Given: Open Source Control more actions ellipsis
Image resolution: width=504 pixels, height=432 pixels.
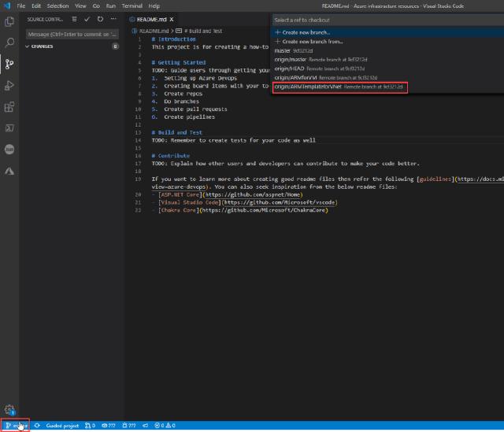Looking at the screenshot, I should pos(113,18).
